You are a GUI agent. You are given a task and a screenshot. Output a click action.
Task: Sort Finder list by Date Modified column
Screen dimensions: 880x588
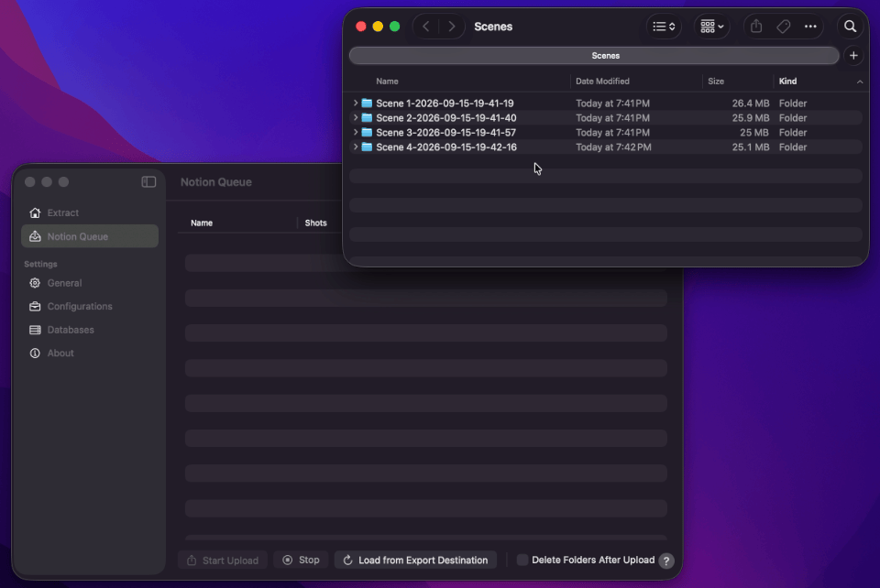(x=602, y=82)
